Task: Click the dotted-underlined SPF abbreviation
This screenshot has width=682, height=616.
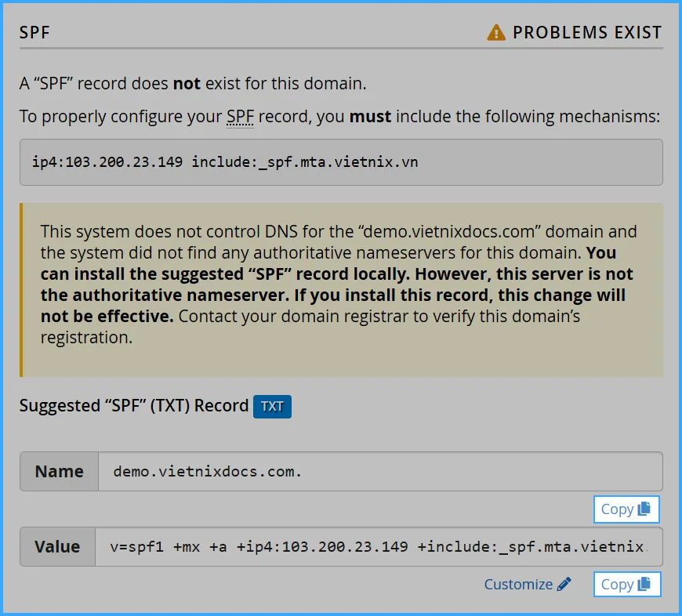Action: [x=240, y=118]
